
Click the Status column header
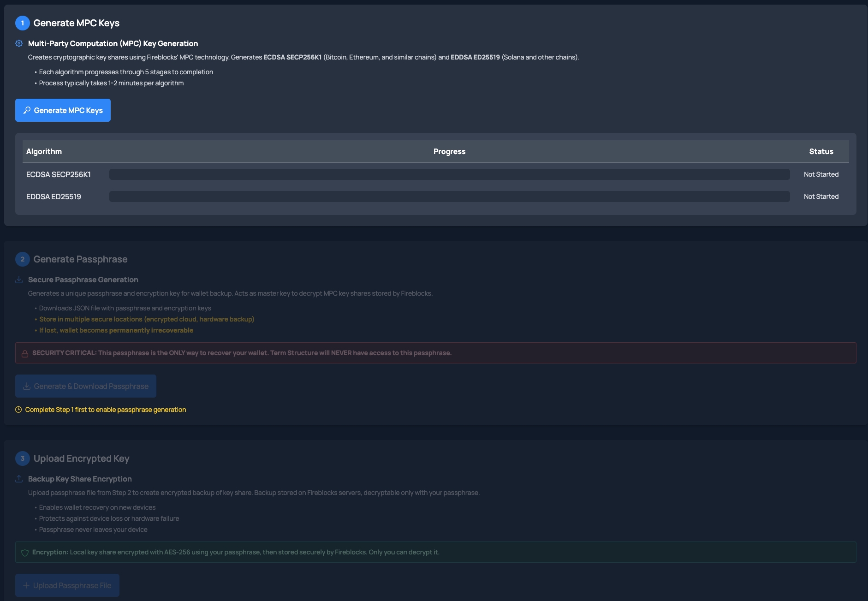pyautogui.click(x=821, y=151)
